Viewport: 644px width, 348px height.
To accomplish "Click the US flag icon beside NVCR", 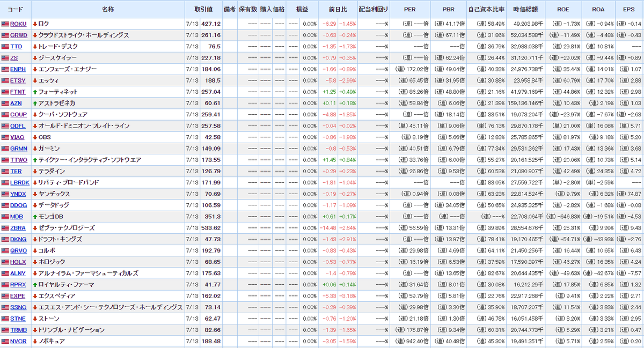I will pos(5,342).
